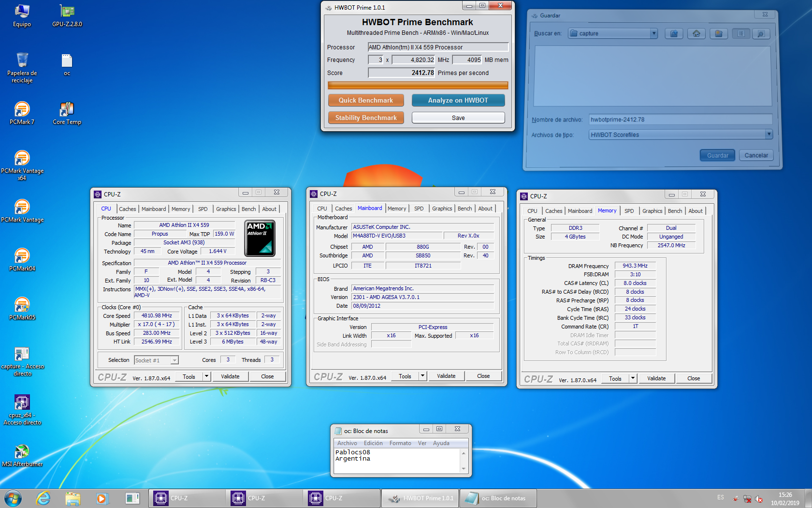Select the capture - Acceso directo icon

pyautogui.click(x=22, y=362)
